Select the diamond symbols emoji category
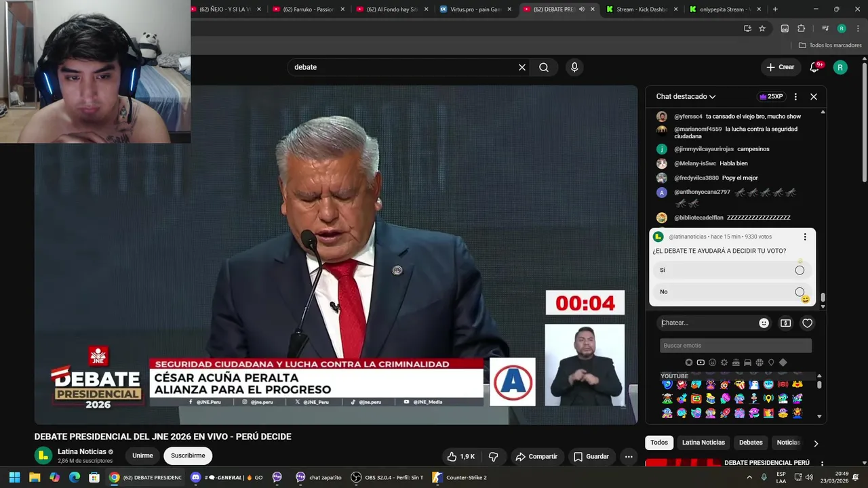Screen dimensions: 868x488 pyautogui.click(x=783, y=363)
